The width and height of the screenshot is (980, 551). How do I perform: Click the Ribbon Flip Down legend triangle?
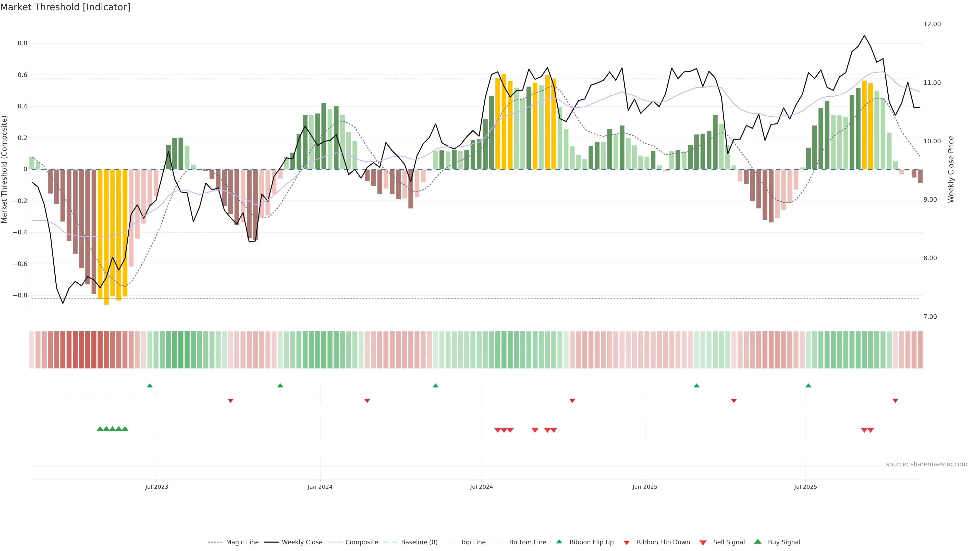[x=627, y=543]
